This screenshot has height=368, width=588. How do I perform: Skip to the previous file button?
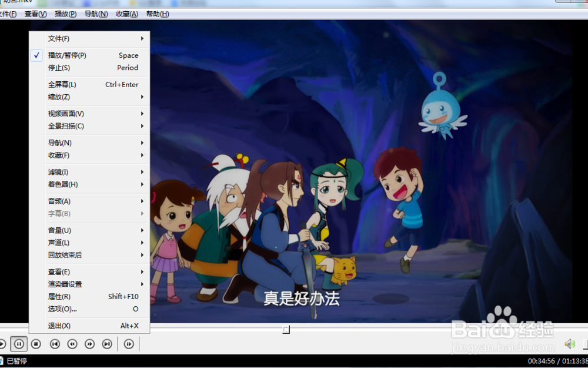(x=55, y=344)
